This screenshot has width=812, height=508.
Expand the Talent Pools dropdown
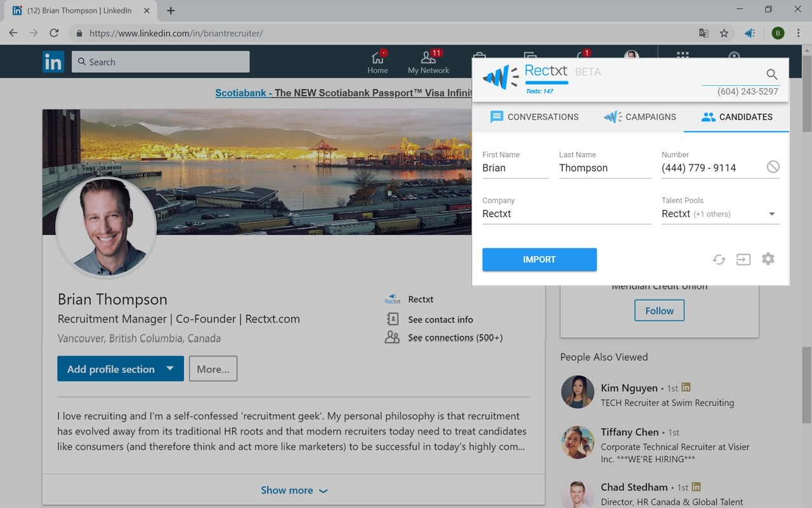[x=721, y=214]
